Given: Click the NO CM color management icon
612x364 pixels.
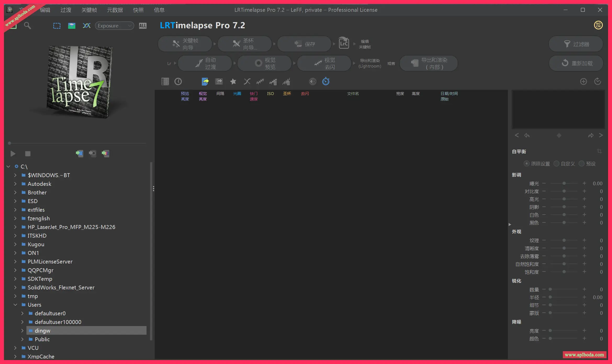Looking at the screenshot, I should pos(598,25).
